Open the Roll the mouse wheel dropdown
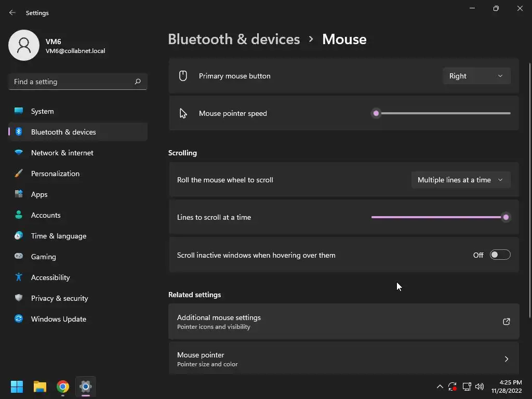This screenshot has height=399, width=532. 461,180
